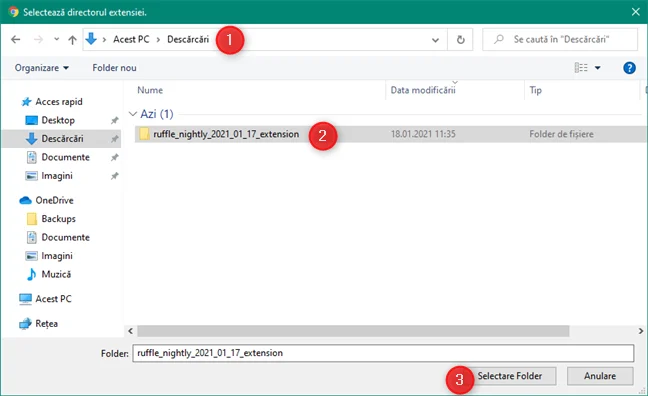Click the OneDrive cloud icon
This screenshot has width=648, height=396.
[x=25, y=200]
